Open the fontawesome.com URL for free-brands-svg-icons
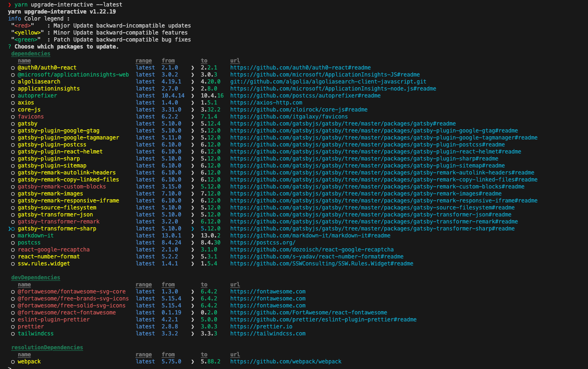The image size is (588, 369). tap(268, 299)
